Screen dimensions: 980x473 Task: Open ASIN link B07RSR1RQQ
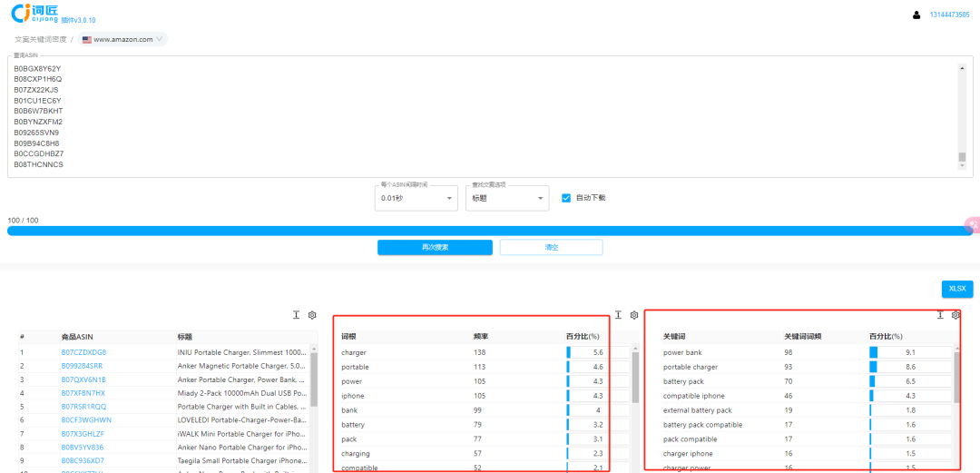pyautogui.click(x=83, y=406)
